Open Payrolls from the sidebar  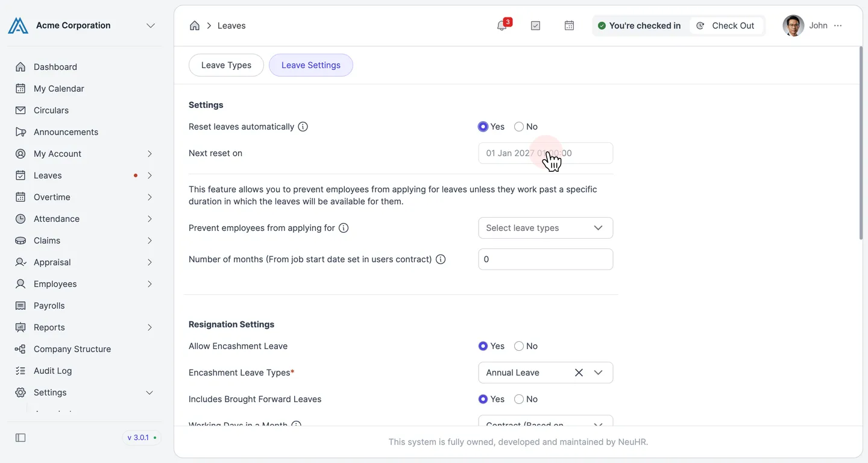[x=84, y=306]
